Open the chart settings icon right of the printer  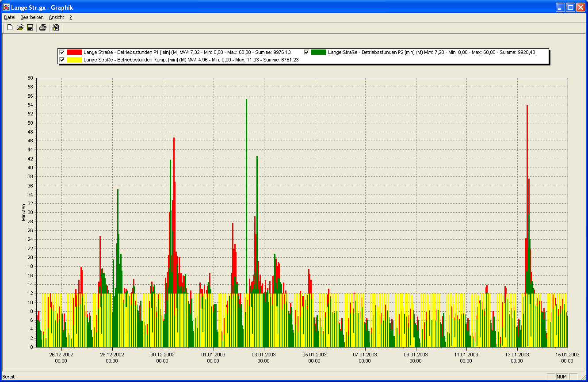(55, 28)
